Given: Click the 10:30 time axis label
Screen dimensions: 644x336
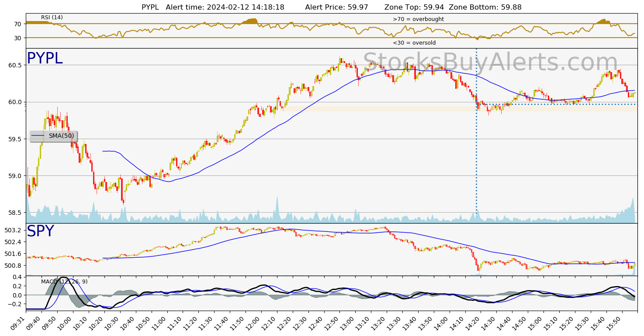Looking at the screenshot, I should tap(113, 323).
